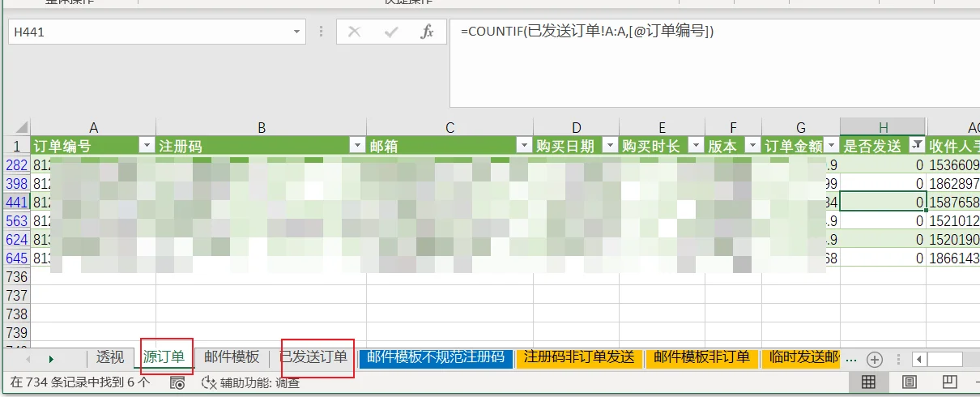Click the previous sheet navigation arrow
This screenshot has width=980, height=397.
(x=29, y=358)
